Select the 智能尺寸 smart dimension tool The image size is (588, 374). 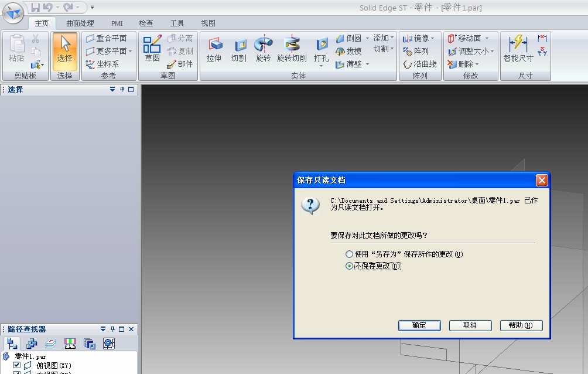518,49
